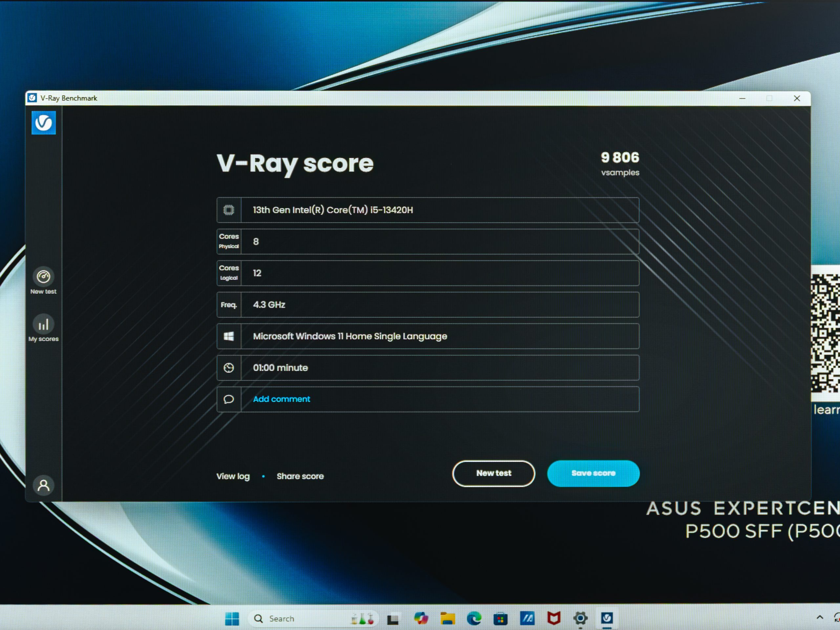This screenshot has height=630, width=840.
Task: Click the user account icon
Action: tap(43, 485)
